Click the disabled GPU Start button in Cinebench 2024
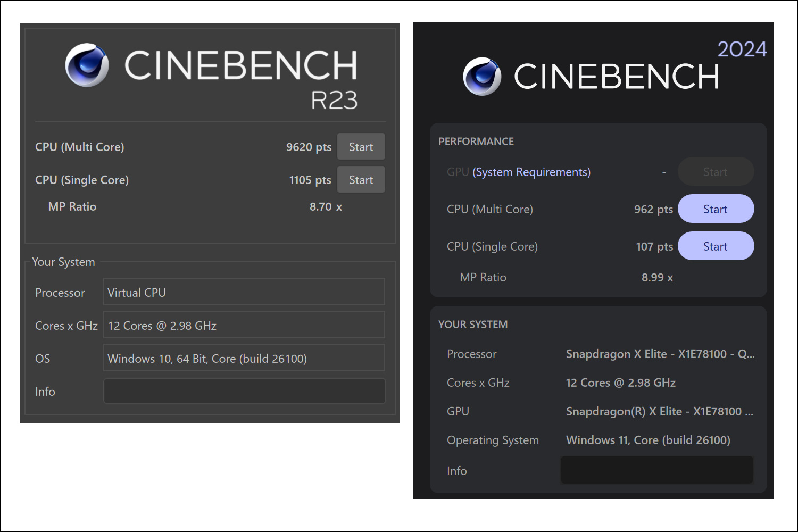The width and height of the screenshot is (798, 532). (x=716, y=172)
